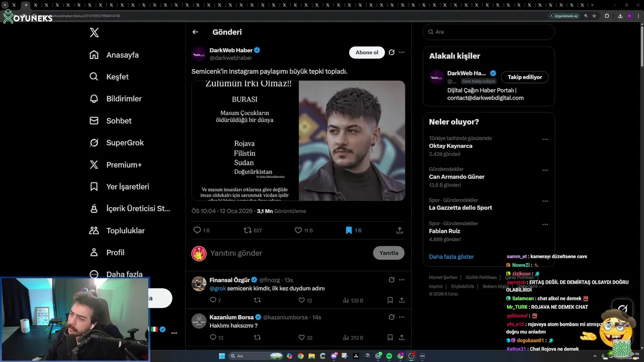Share the main post
Screen dimensions: 644x362
point(399,230)
